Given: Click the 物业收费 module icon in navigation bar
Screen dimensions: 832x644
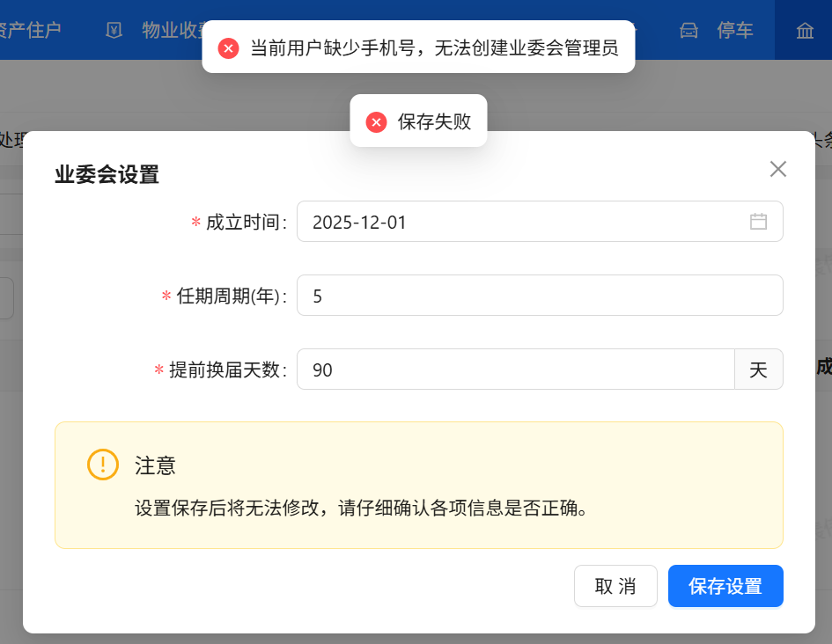Looking at the screenshot, I should click(x=113, y=30).
